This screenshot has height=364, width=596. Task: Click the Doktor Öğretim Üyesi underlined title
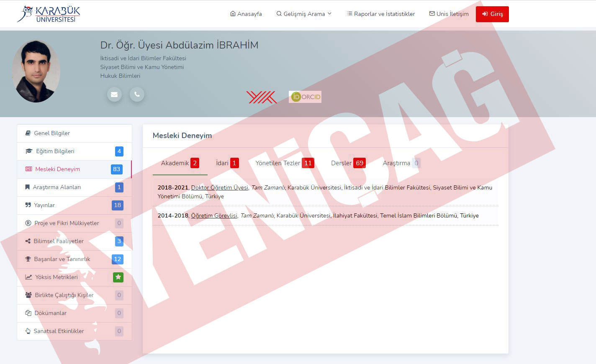click(x=220, y=187)
